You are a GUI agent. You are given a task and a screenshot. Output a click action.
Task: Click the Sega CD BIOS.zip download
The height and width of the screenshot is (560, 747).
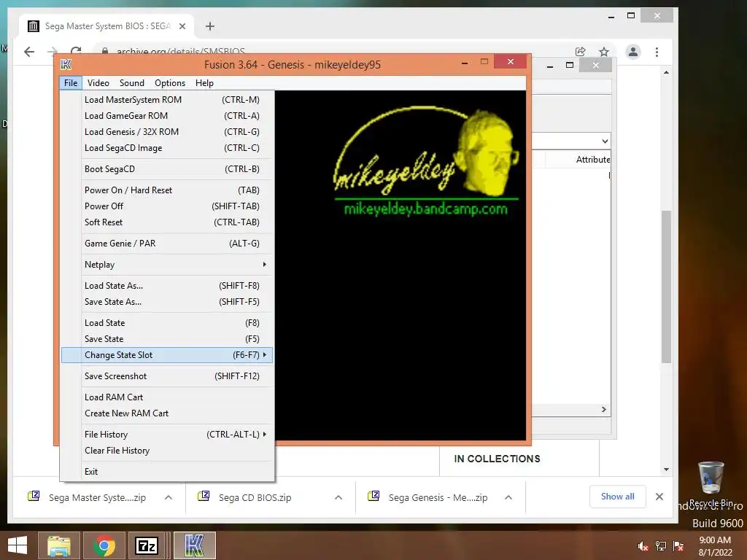[x=255, y=497]
